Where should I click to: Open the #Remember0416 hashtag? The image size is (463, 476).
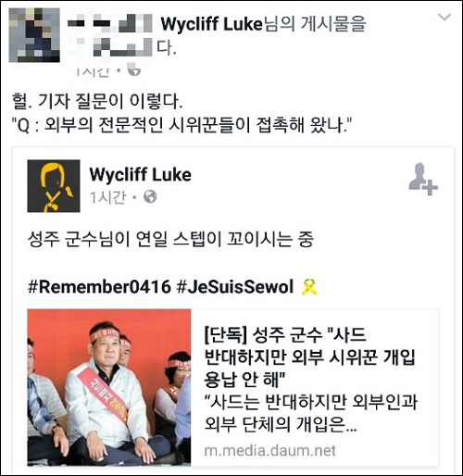point(99,286)
